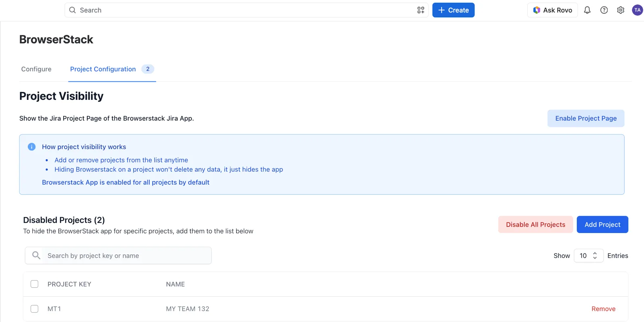This screenshot has height=322, width=644.
Task: Click the PROJECT KEY column header
Action: [x=69, y=284]
